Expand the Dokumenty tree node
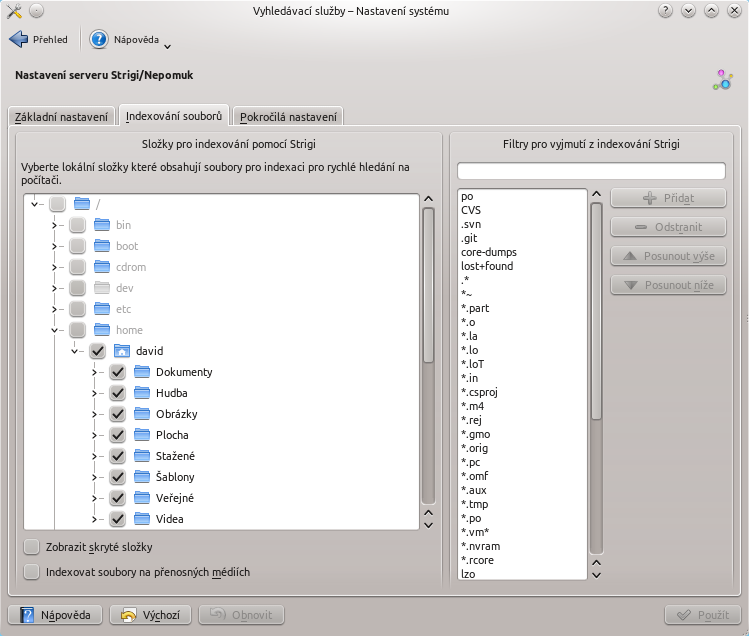This screenshot has width=749, height=636. click(94, 372)
